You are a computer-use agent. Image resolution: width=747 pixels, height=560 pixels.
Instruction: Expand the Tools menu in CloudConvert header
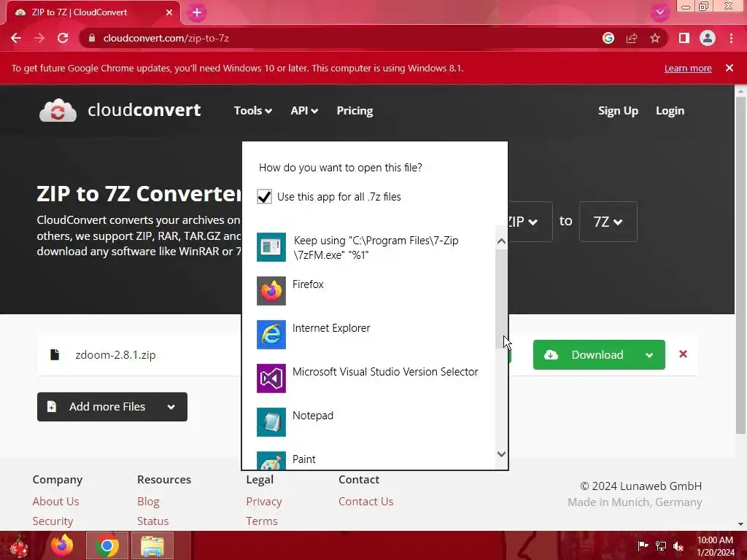[252, 111]
